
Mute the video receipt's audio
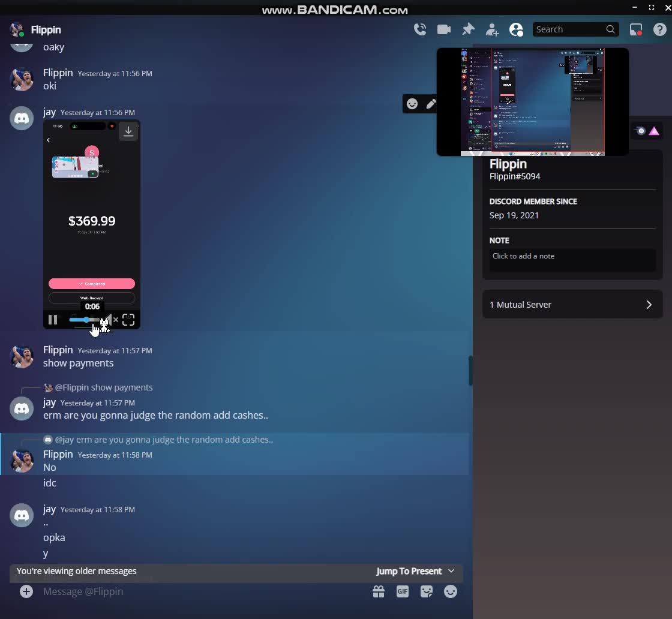[110, 320]
